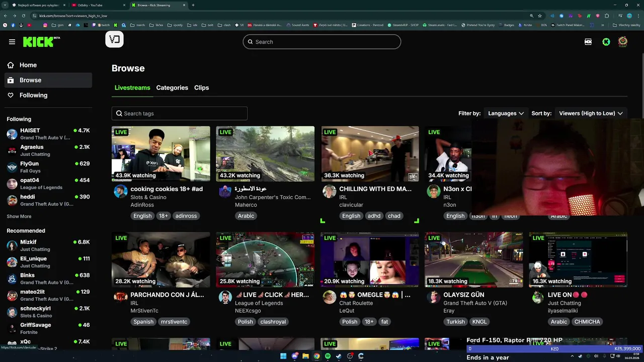Focus the Search tags field

[180, 113]
